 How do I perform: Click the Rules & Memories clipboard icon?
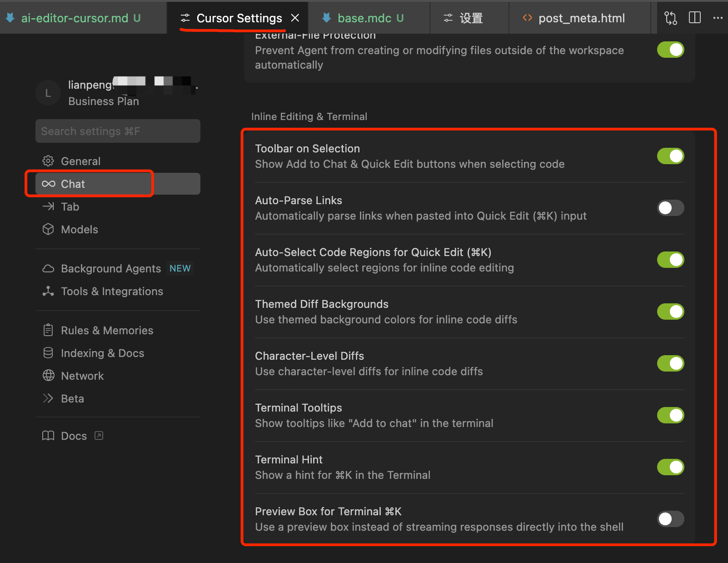(48, 330)
